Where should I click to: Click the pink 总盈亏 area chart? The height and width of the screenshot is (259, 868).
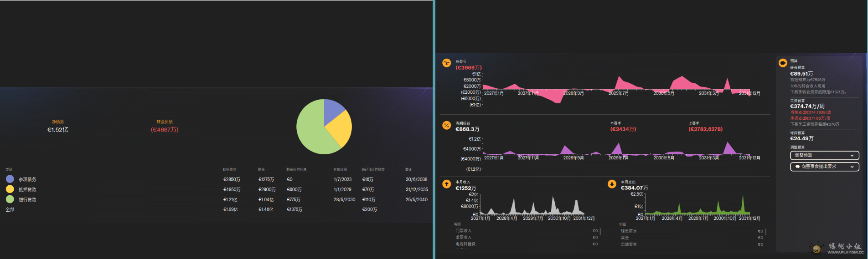click(x=616, y=90)
